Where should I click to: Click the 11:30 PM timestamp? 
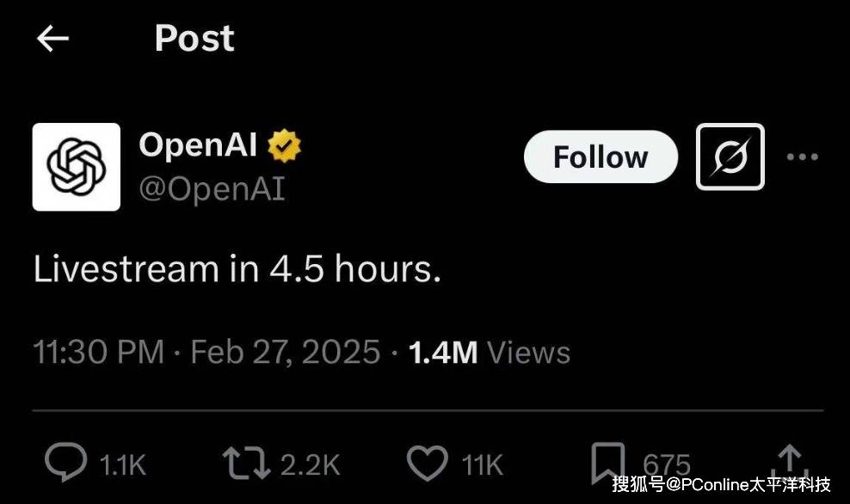click(98, 352)
